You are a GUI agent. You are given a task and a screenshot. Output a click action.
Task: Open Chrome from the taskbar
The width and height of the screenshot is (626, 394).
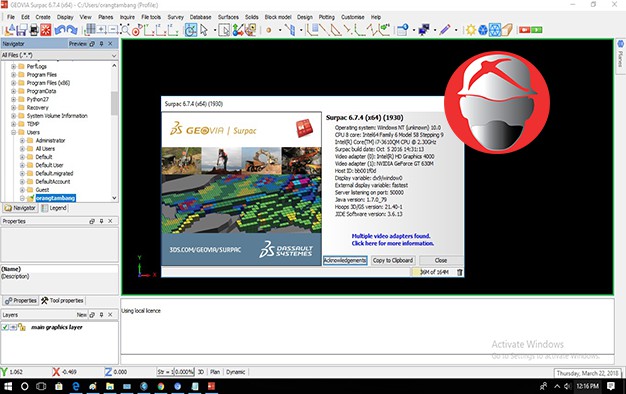pos(160,386)
